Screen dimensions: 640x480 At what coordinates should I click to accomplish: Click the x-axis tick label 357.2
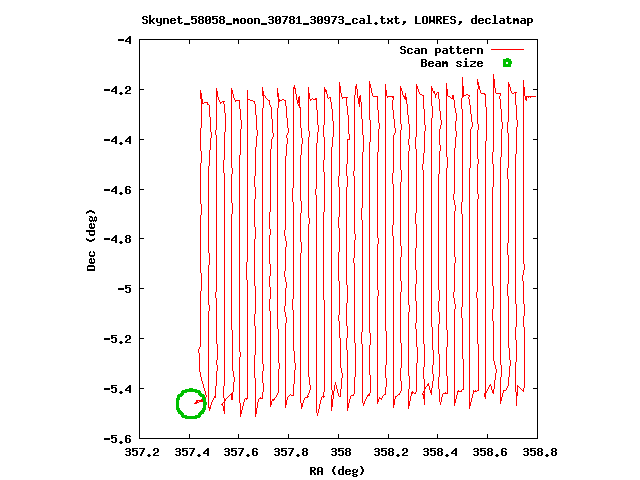[142, 452]
